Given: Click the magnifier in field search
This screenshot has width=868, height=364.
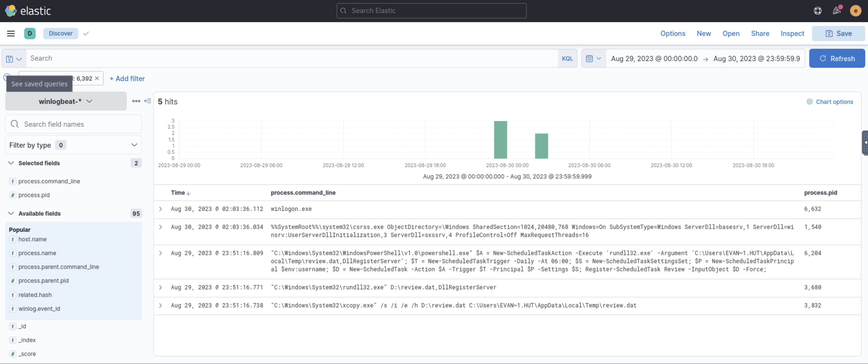Looking at the screenshot, I should point(15,124).
